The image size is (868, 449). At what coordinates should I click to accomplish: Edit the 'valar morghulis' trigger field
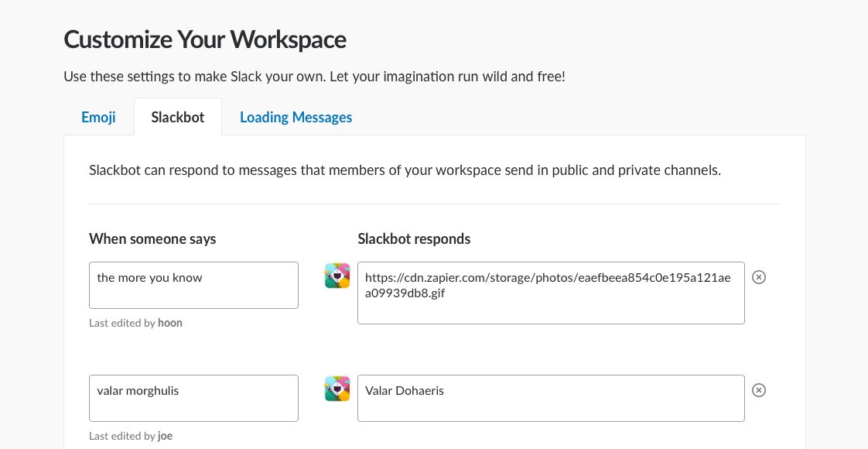point(193,398)
